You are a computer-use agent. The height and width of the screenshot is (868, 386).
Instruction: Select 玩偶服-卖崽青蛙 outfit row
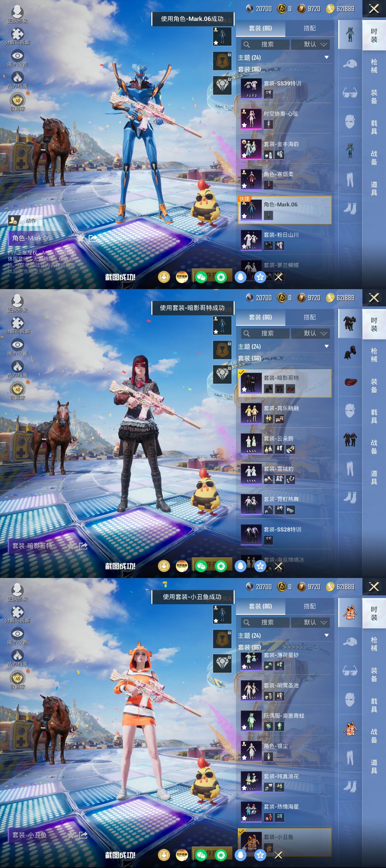pos(285,721)
